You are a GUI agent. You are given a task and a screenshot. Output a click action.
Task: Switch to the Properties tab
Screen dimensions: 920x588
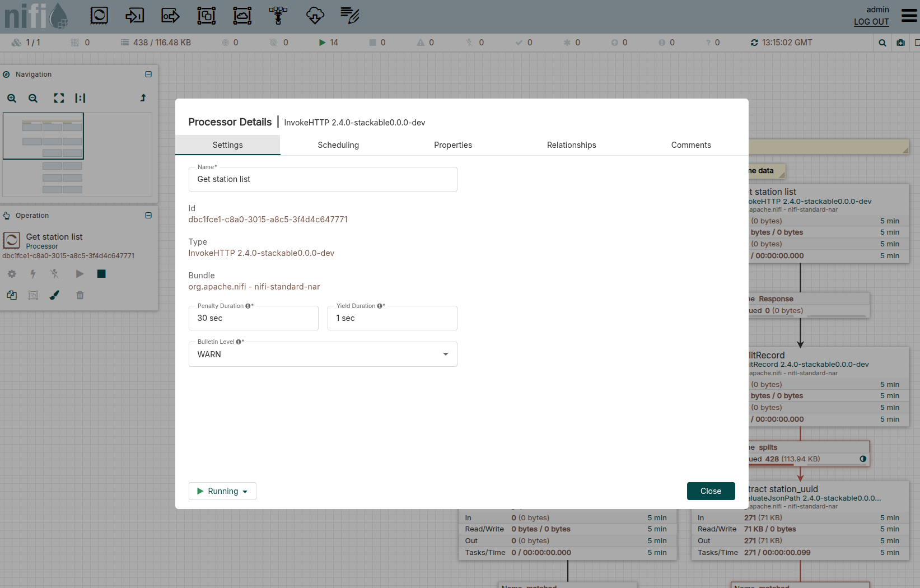453,145
